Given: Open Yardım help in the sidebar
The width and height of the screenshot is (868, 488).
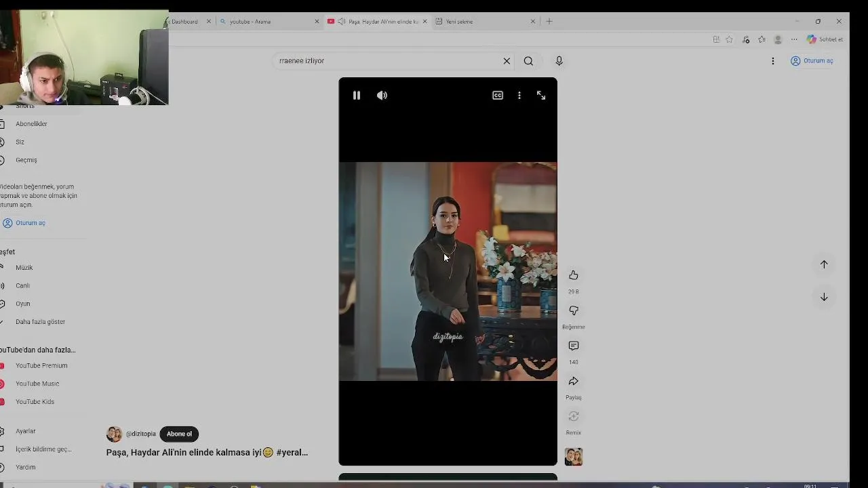Looking at the screenshot, I should pyautogui.click(x=26, y=467).
